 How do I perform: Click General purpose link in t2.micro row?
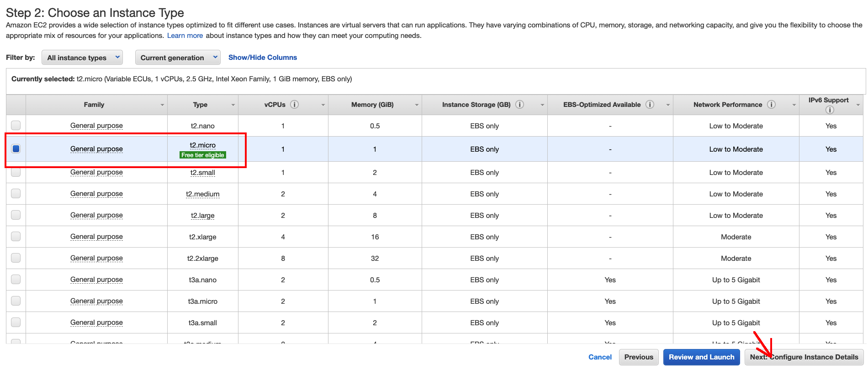pyautogui.click(x=96, y=149)
